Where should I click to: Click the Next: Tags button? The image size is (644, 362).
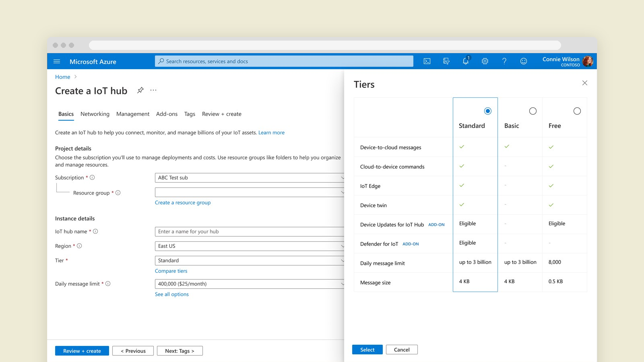(180, 351)
